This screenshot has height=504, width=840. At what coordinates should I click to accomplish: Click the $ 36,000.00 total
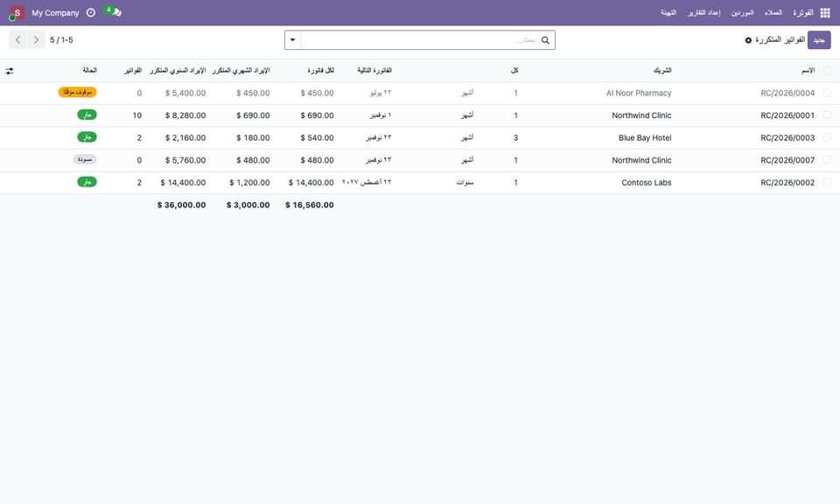[182, 205]
